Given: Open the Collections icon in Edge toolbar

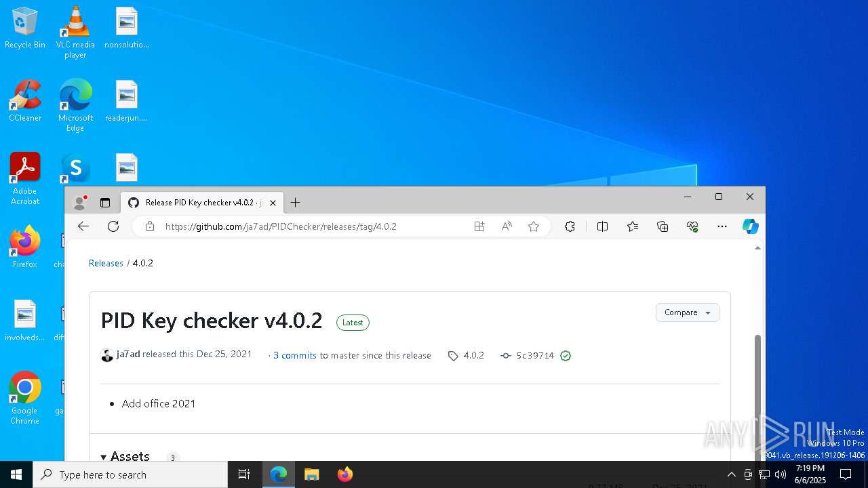Looking at the screenshot, I should 663,226.
